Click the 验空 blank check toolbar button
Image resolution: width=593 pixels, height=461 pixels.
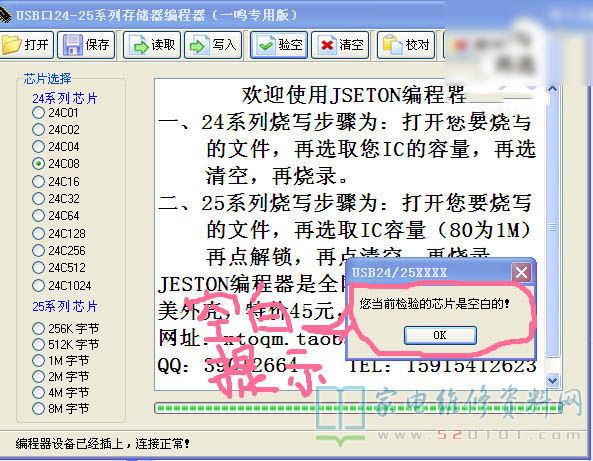[279, 45]
